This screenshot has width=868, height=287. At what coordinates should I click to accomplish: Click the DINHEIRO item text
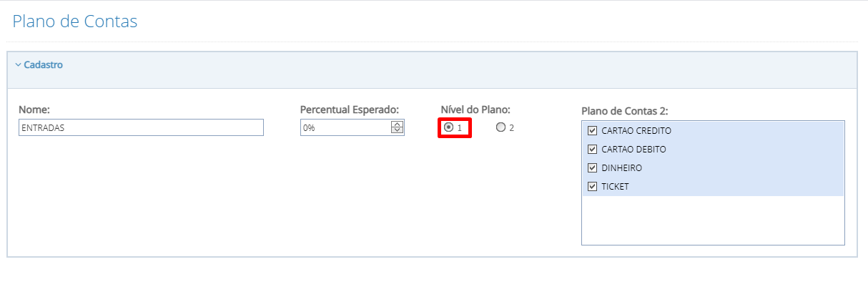coord(621,168)
